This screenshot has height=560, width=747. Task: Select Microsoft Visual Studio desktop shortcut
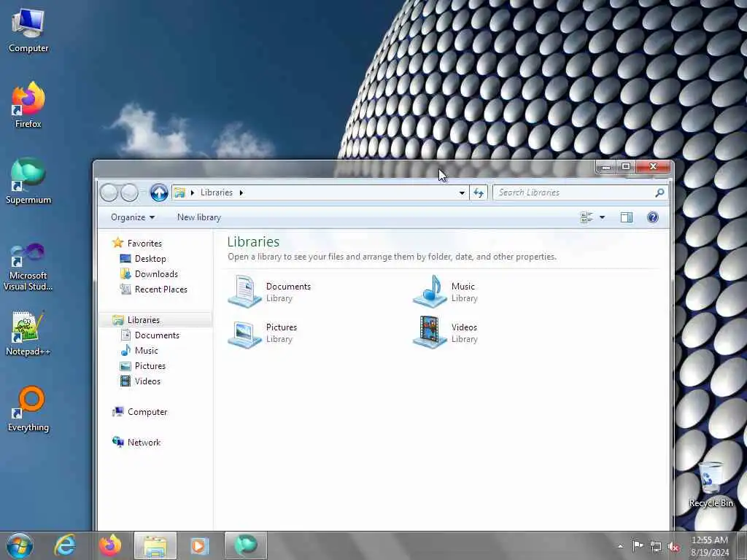click(28, 267)
